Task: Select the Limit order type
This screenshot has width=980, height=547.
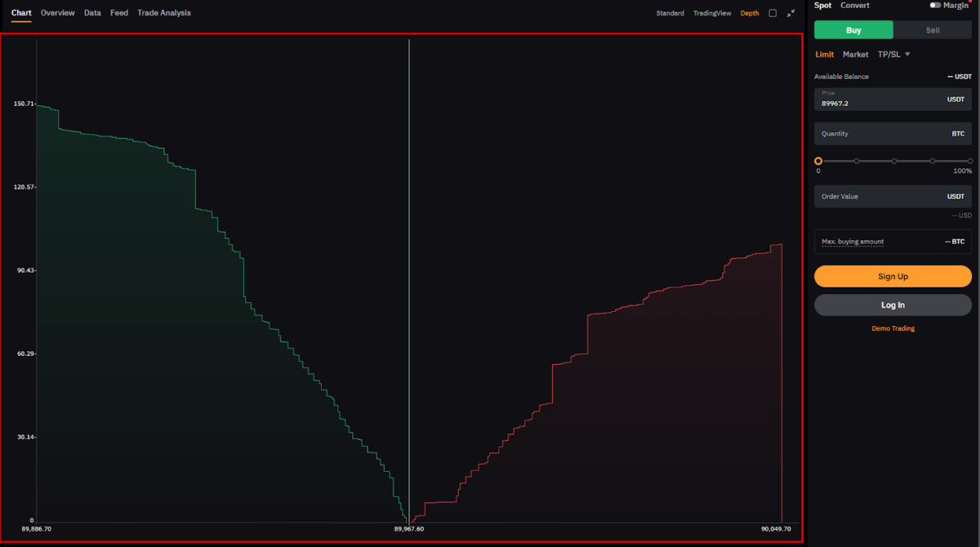Action: tap(824, 54)
